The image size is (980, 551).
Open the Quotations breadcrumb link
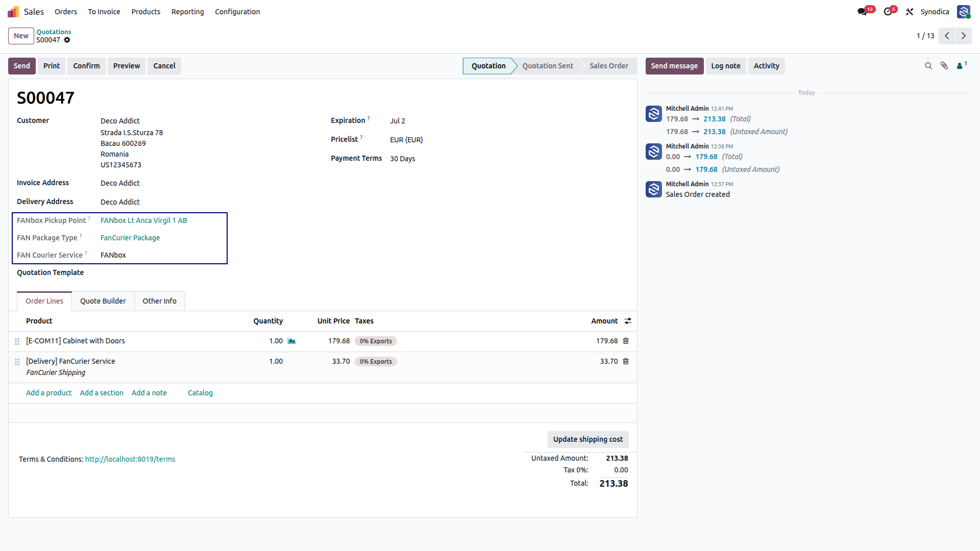tap(54, 32)
